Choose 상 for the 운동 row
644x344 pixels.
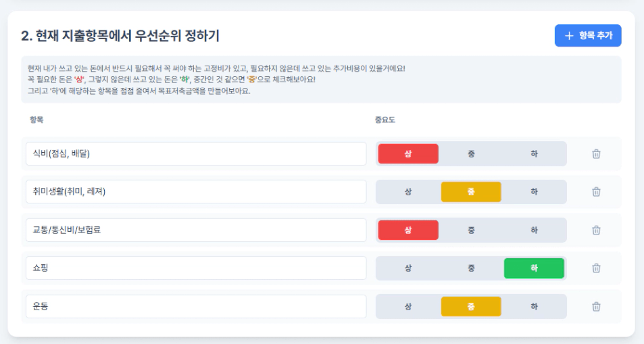(408, 307)
